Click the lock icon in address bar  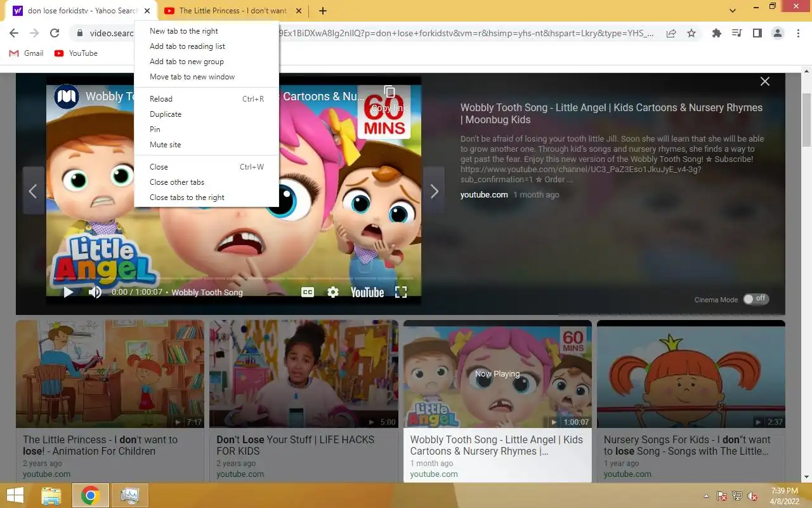click(x=79, y=34)
